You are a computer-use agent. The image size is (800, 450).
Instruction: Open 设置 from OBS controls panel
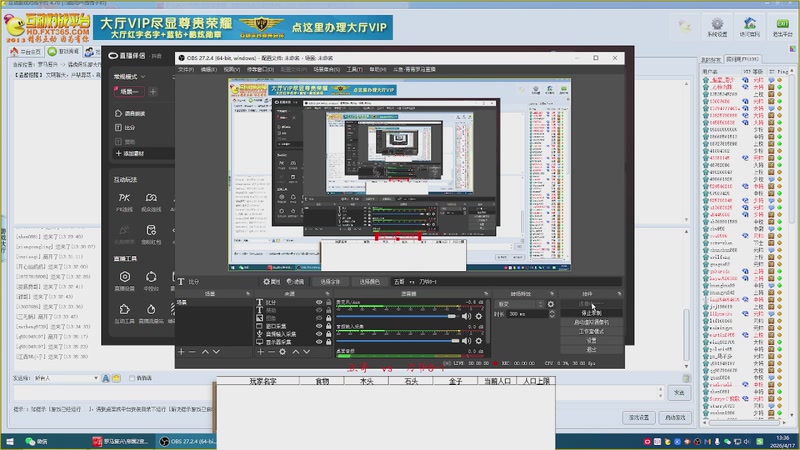pos(591,340)
